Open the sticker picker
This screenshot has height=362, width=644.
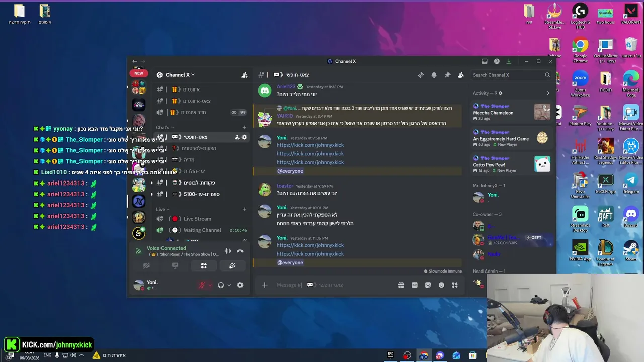(x=428, y=285)
